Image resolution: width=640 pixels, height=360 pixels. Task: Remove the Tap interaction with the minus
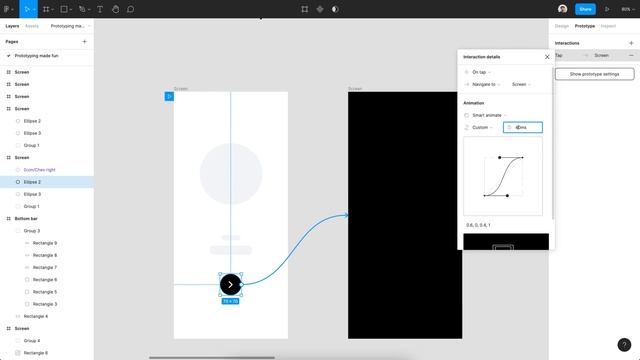(x=631, y=56)
